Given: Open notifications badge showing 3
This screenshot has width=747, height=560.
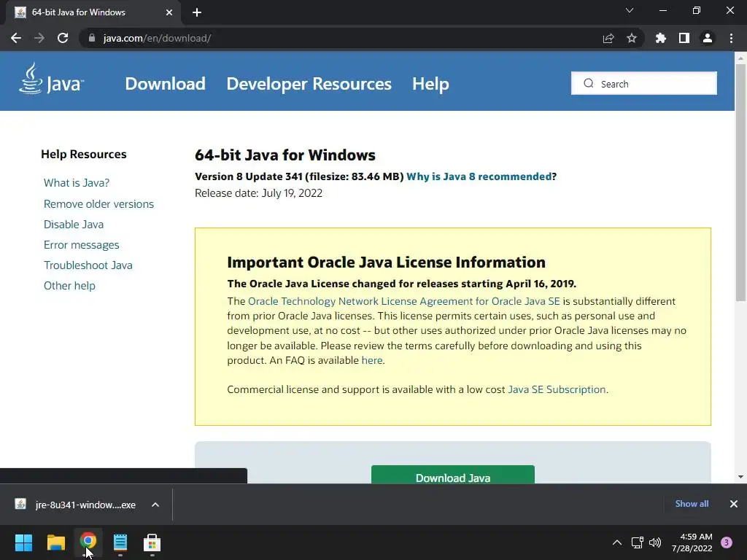Looking at the screenshot, I should 727,542.
